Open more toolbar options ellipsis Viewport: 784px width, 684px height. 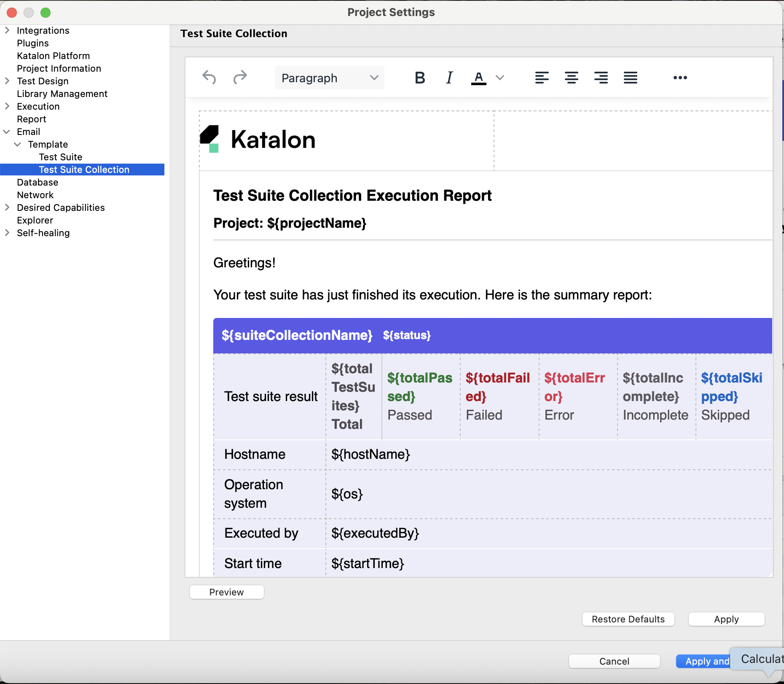tap(680, 78)
